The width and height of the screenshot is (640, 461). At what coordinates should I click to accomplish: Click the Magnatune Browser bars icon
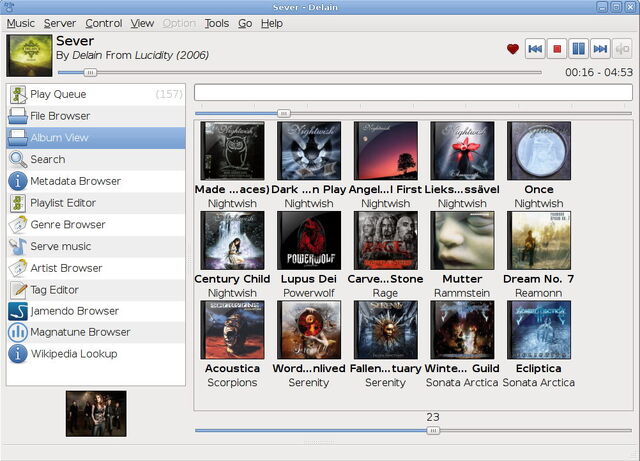pos(18,332)
